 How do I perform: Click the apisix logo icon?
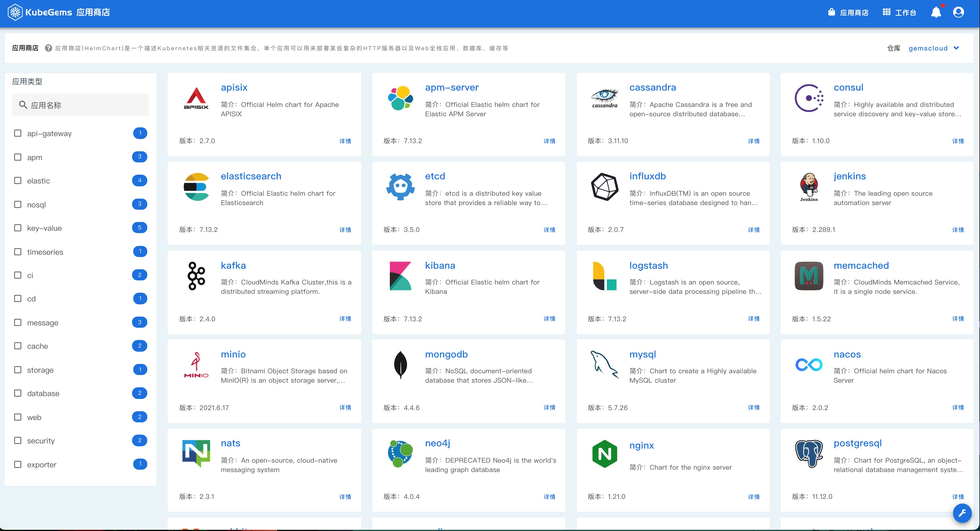point(196,98)
